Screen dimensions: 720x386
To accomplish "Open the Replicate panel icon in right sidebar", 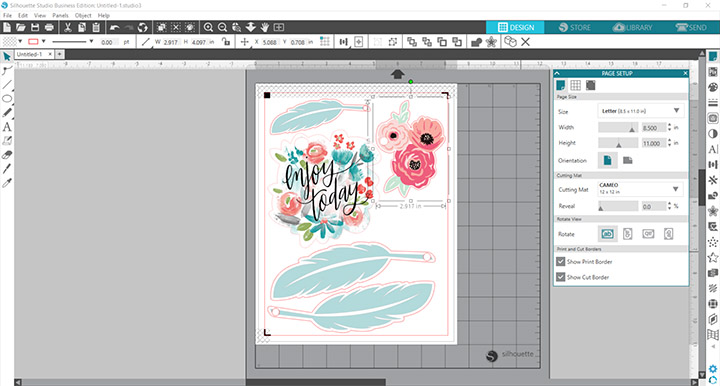I will 713,180.
